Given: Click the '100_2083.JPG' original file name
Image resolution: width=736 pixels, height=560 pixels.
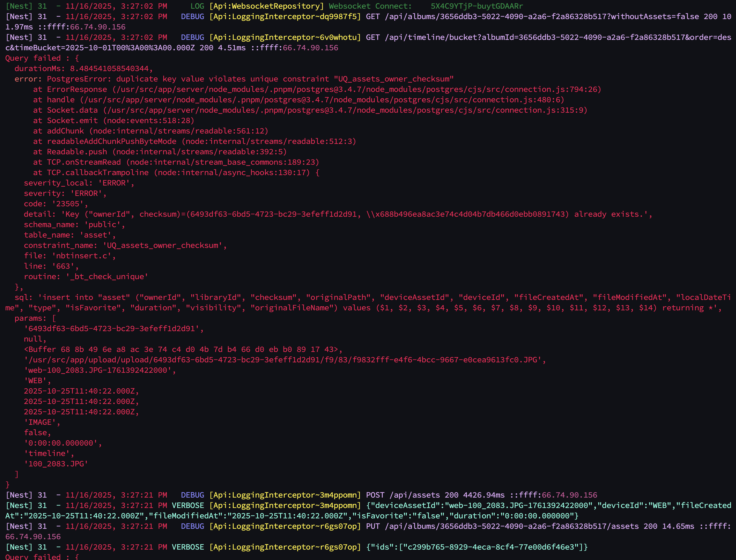Looking at the screenshot, I should pyautogui.click(x=56, y=464).
